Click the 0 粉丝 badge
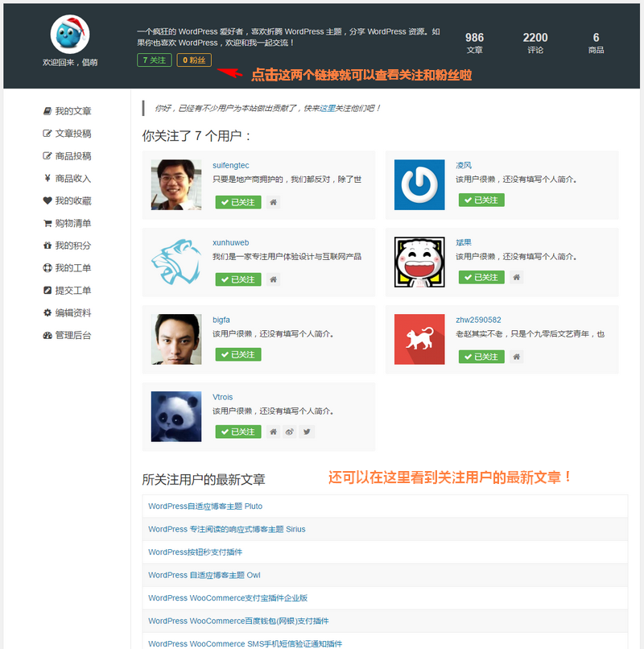 click(x=194, y=60)
